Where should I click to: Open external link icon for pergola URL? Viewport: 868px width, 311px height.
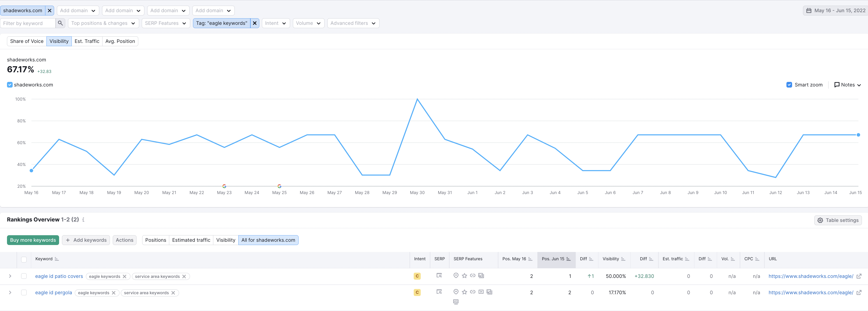coord(859,293)
